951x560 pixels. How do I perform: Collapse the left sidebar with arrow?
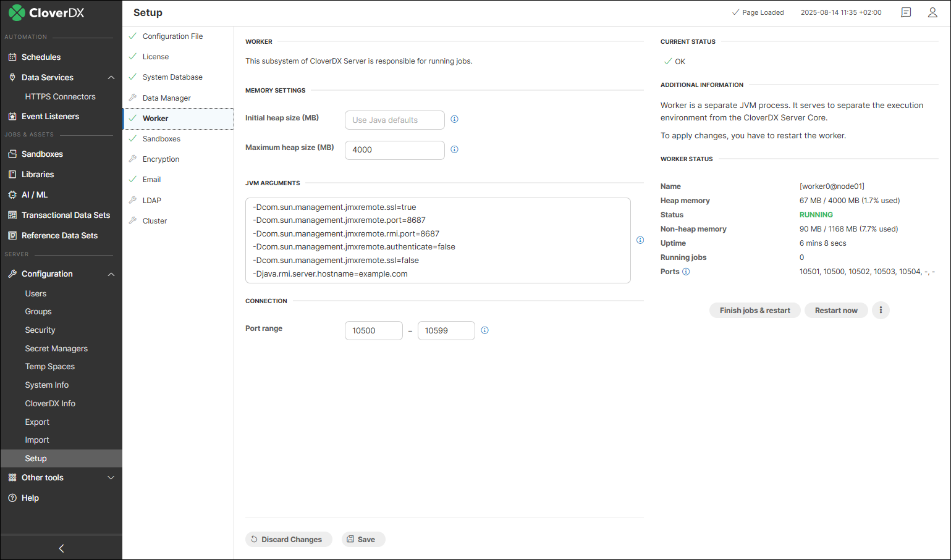(61, 548)
